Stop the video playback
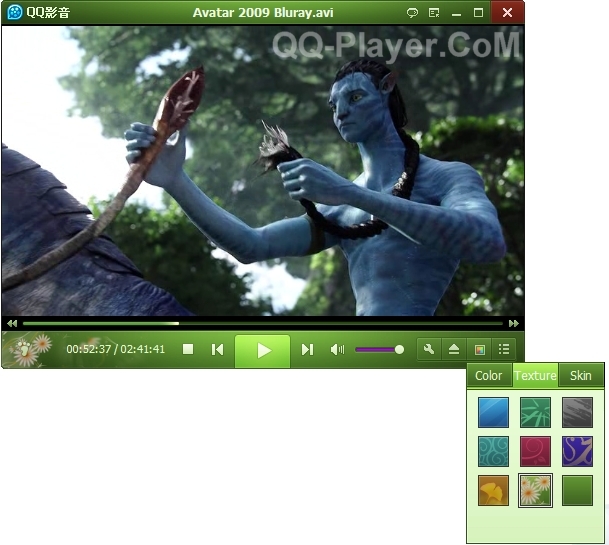 pos(188,349)
